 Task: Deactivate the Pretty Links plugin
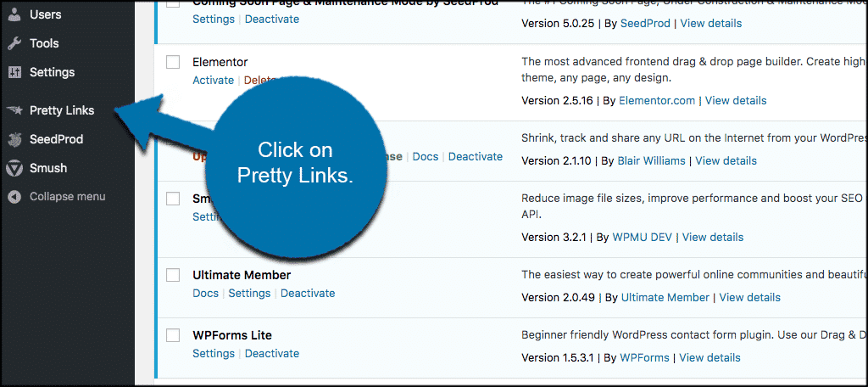click(x=476, y=156)
